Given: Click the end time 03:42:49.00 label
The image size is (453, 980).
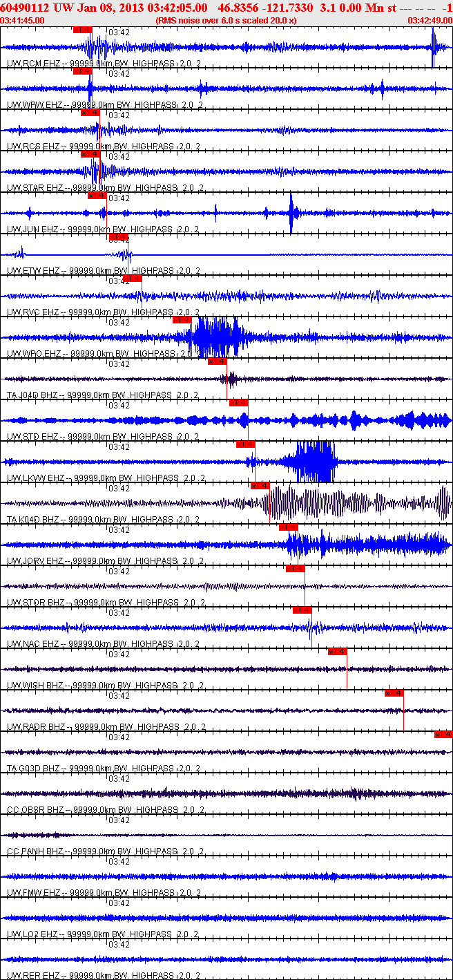Looking at the screenshot, I should [430, 21].
